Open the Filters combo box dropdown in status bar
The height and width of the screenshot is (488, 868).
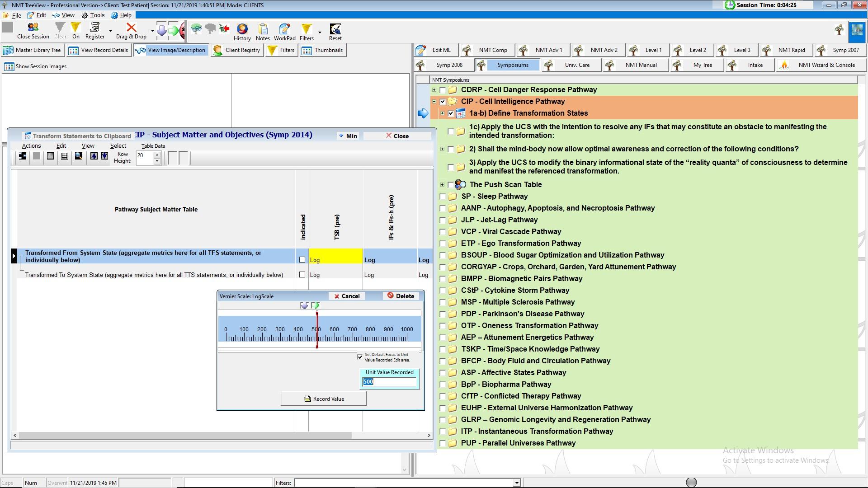[x=516, y=483]
